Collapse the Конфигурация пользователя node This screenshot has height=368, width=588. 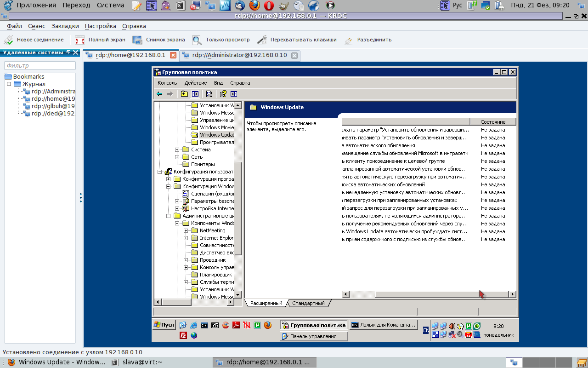[159, 172]
